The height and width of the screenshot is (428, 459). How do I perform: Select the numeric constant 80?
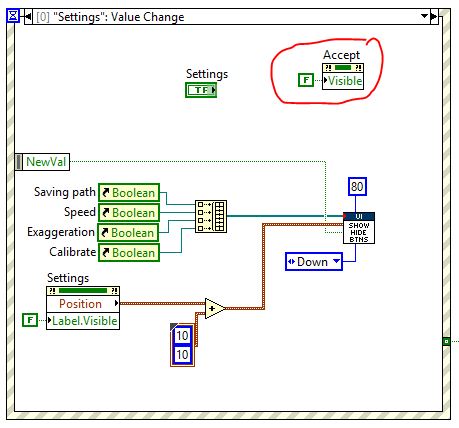[x=357, y=186]
